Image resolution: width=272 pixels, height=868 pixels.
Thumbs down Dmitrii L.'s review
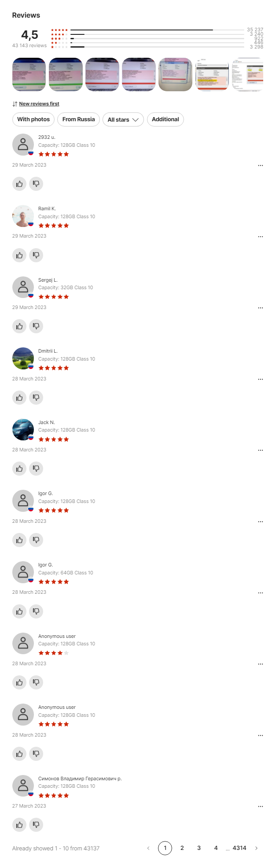click(36, 398)
